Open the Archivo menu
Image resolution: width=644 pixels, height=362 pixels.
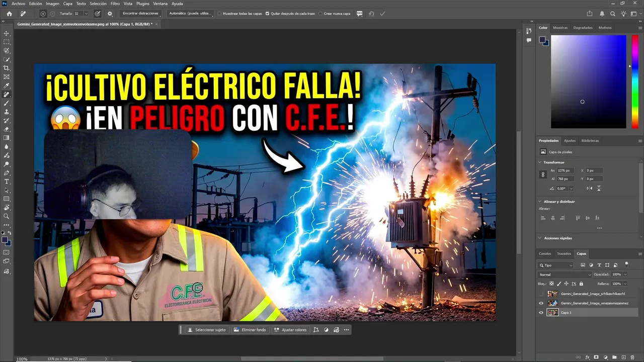click(x=18, y=4)
